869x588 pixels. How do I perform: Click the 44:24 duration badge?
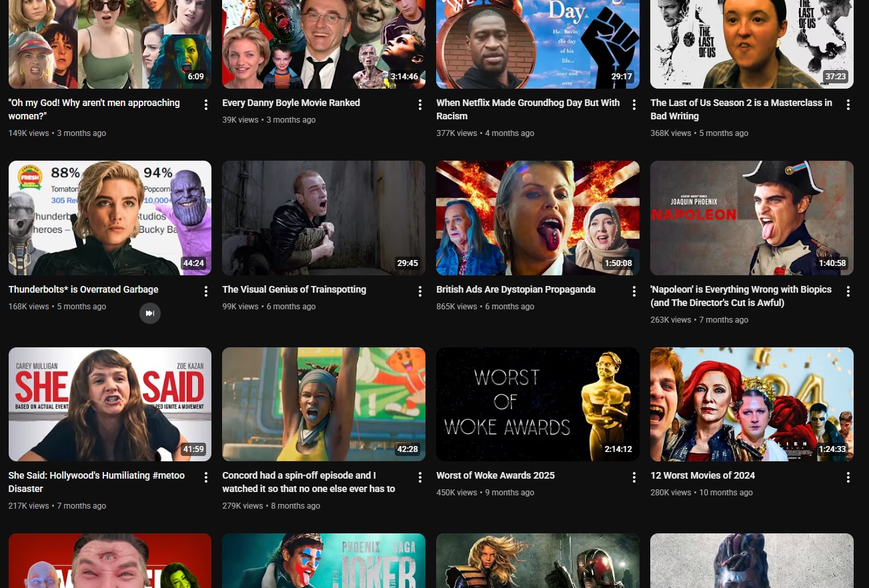click(x=193, y=263)
